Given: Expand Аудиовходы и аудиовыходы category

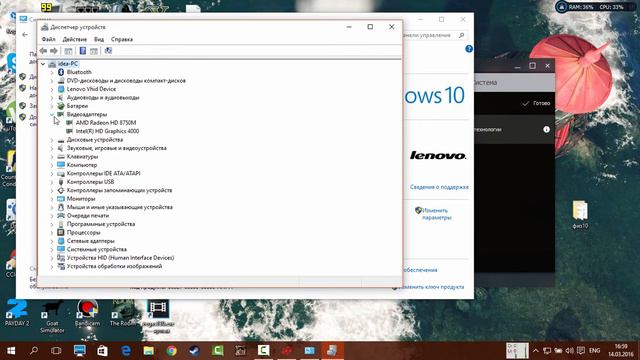Looking at the screenshot, I should [52, 98].
